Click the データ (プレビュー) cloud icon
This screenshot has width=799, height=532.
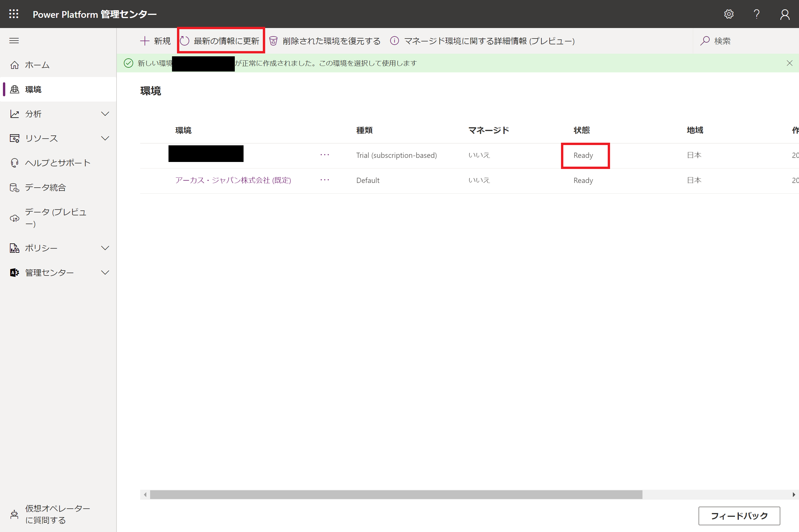pos(15,218)
